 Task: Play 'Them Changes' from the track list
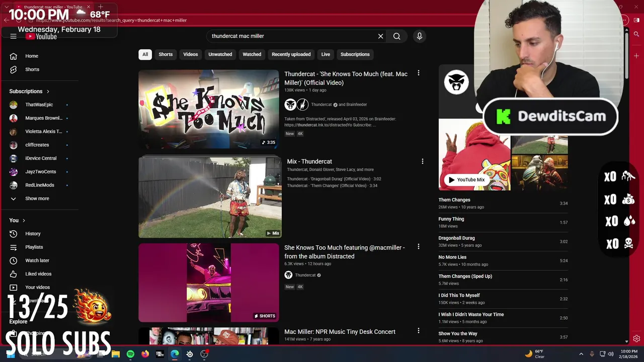pos(503,204)
